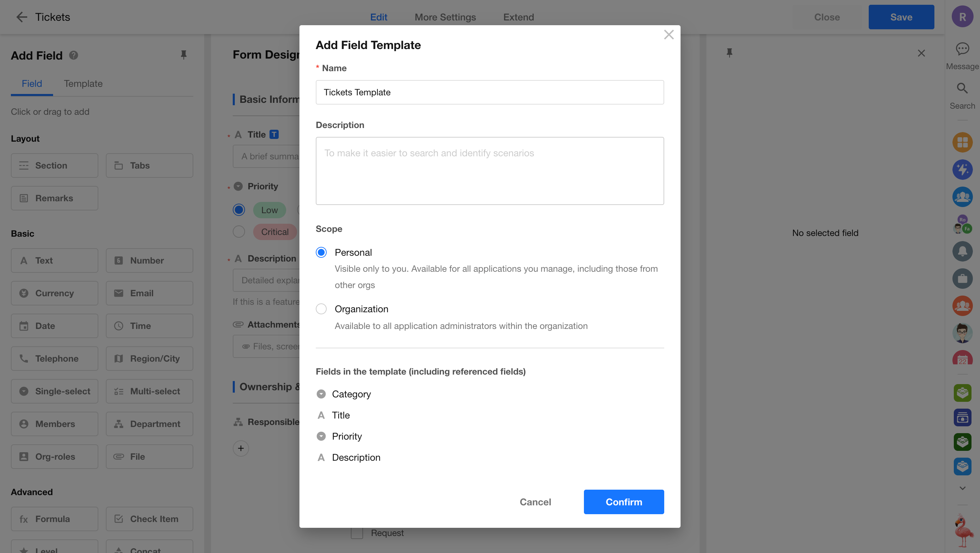Add an Email field

[x=149, y=294]
